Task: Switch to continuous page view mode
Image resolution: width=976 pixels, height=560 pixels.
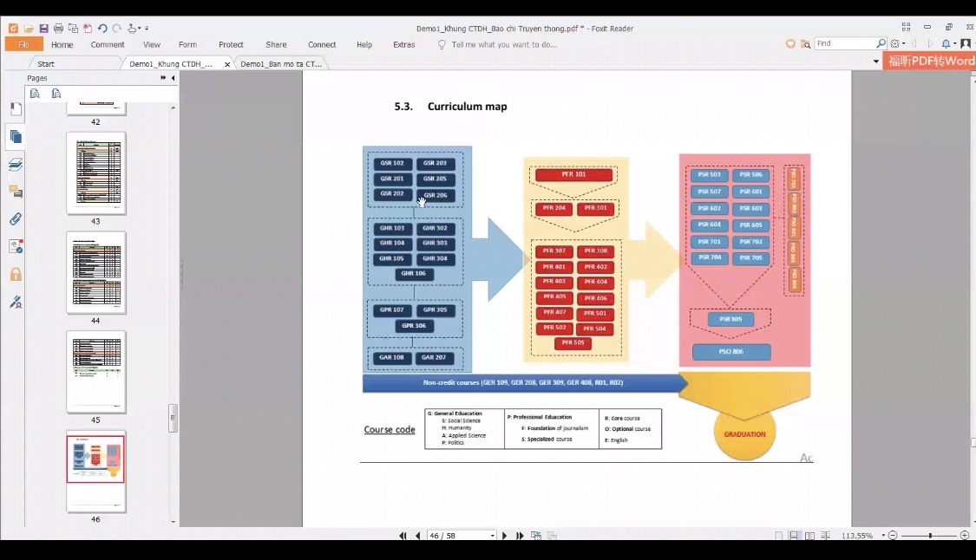Action: [x=794, y=536]
